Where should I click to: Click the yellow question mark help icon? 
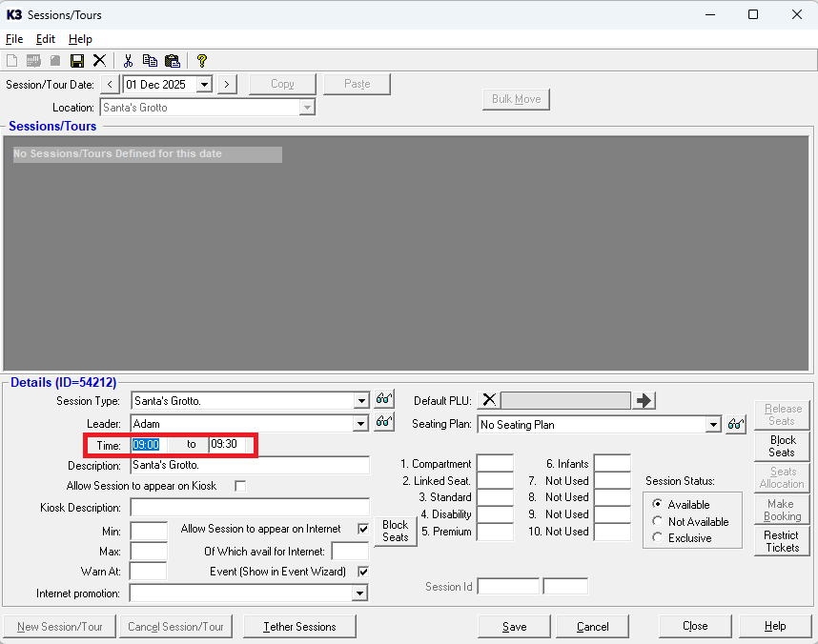[x=202, y=61]
